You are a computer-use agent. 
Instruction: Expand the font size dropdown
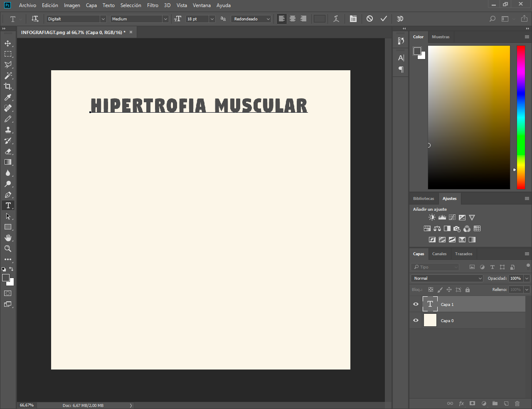[x=212, y=19]
